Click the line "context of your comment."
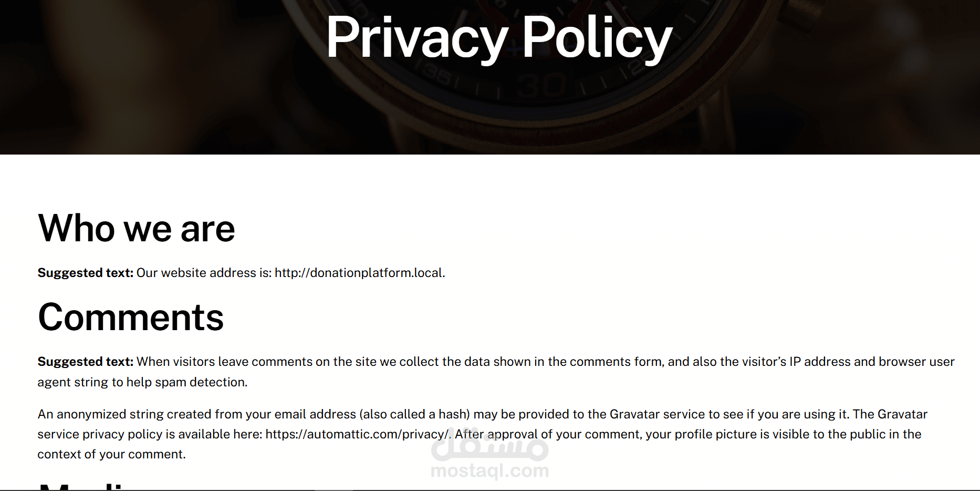This screenshot has width=980, height=491. click(x=111, y=454)
